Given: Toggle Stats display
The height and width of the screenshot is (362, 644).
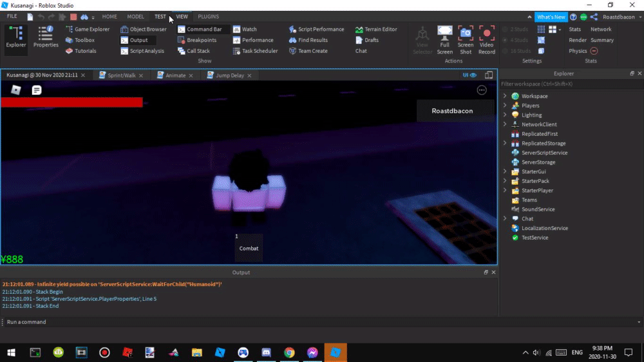Looking at the screenshot, I should pyautogui.click(x=574, y=29).
